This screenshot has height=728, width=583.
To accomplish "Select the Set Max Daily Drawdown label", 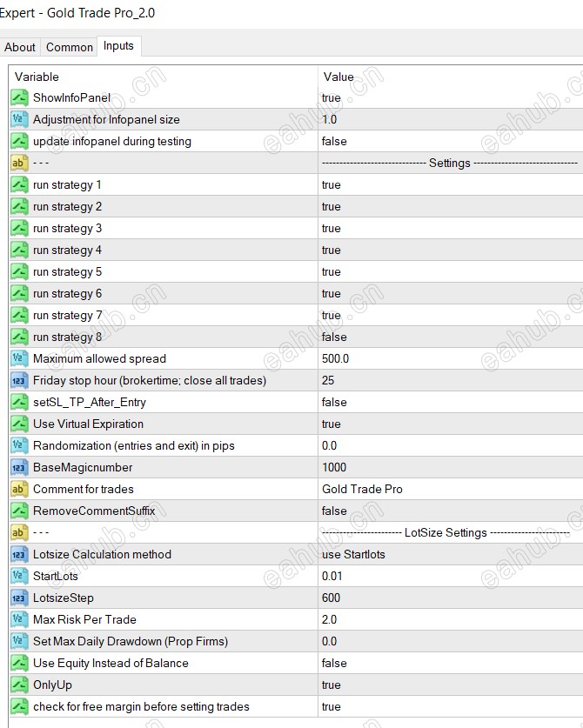I will click(x=131, y=642).
